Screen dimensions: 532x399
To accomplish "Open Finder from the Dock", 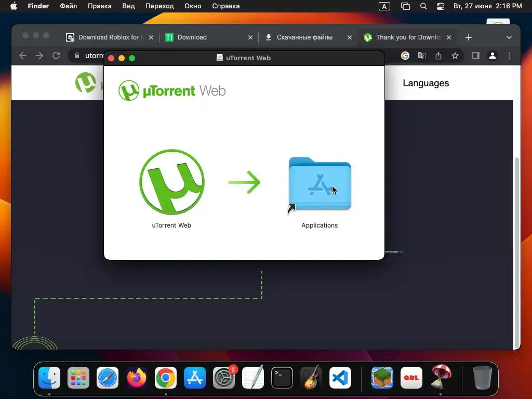I will (x=49, y=378).
